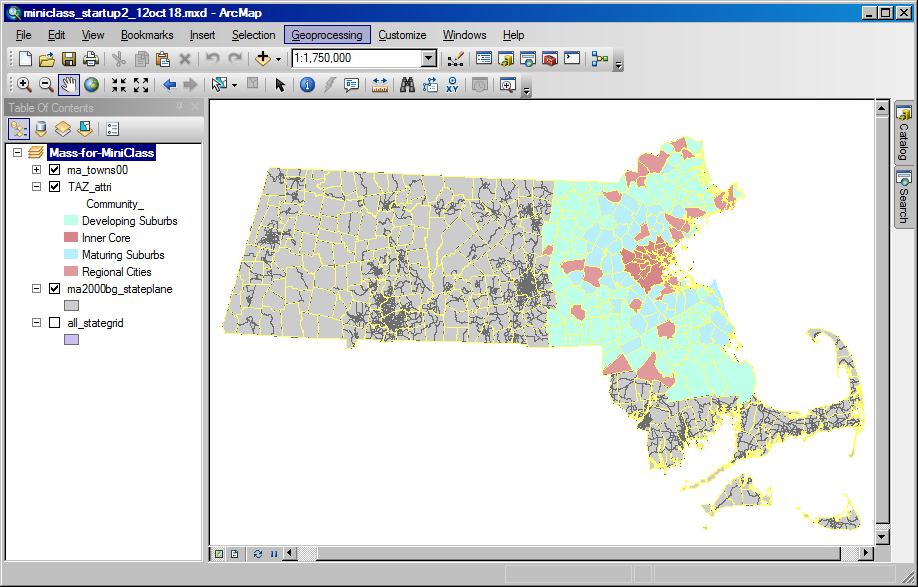Expand the ma_towns00 layer tree

point(37,170)
